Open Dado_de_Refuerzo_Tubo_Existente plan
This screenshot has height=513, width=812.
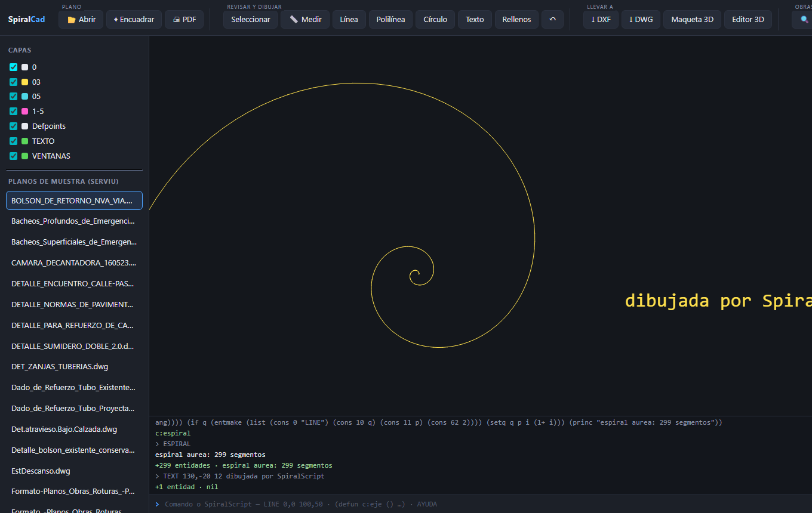click(74, 388)
